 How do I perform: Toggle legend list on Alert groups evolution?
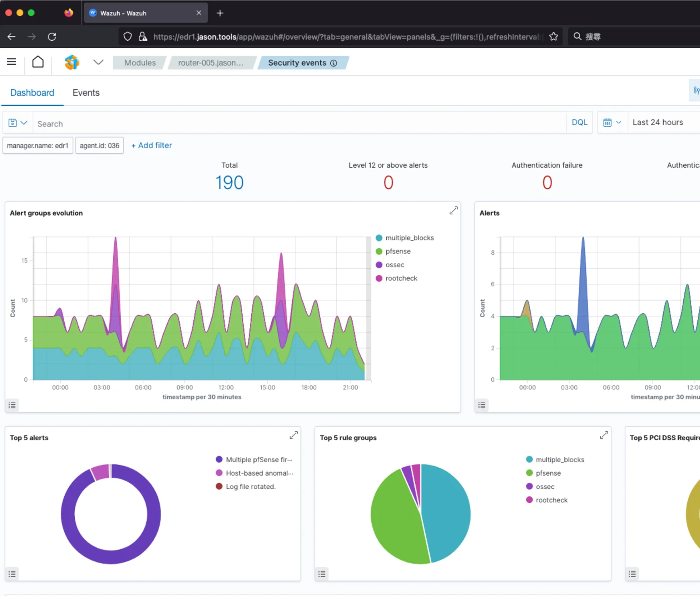click(x=12, y=405)
